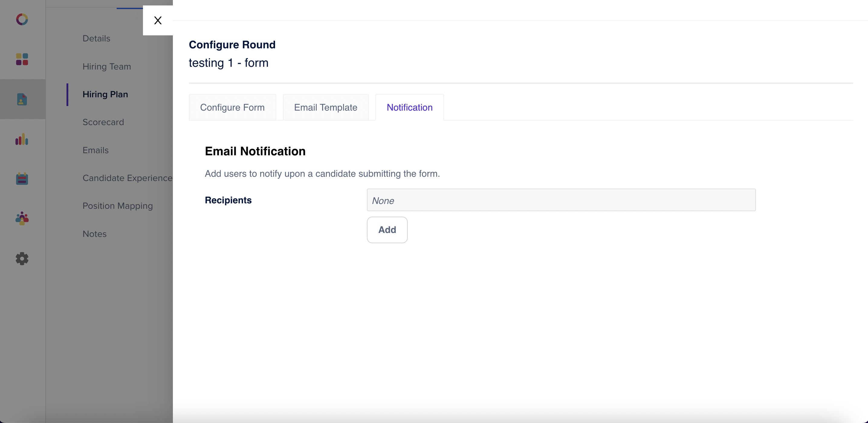The height and width of the screenshot is (423, 868).
Task: Select the Notification tab
Action: click(410, 108)
